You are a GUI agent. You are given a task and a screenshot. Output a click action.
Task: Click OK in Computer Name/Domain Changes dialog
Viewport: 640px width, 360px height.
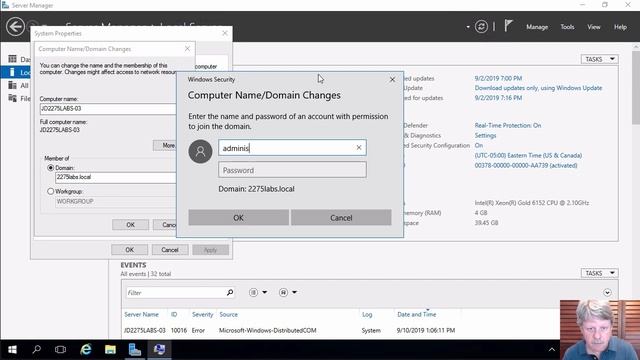point(130,225)
